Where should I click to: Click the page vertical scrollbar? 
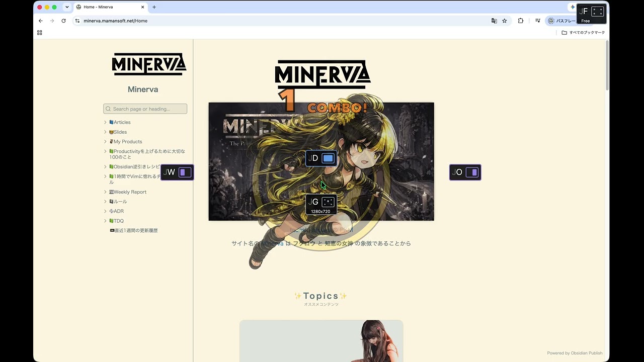[x=607, y=65]
